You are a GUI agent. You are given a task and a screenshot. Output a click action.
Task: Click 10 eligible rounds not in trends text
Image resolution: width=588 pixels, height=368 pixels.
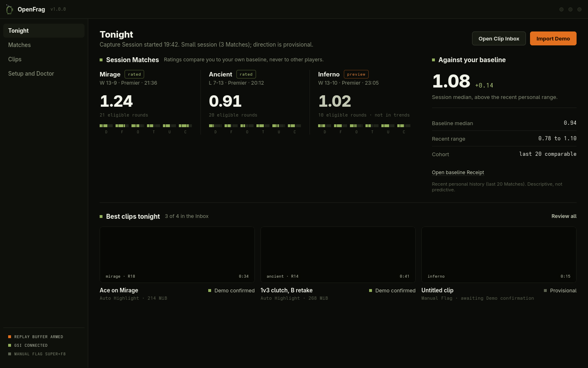[364, 115]
